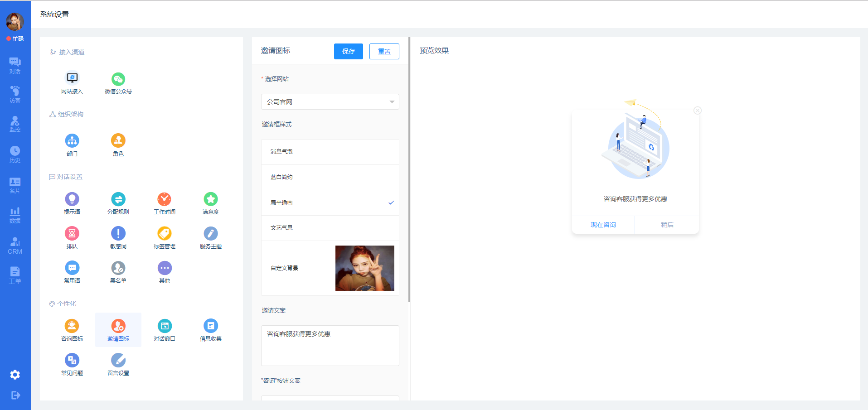868x410 pixels.
Task: Open the 排队 queue setting
Action: point(72,238)
